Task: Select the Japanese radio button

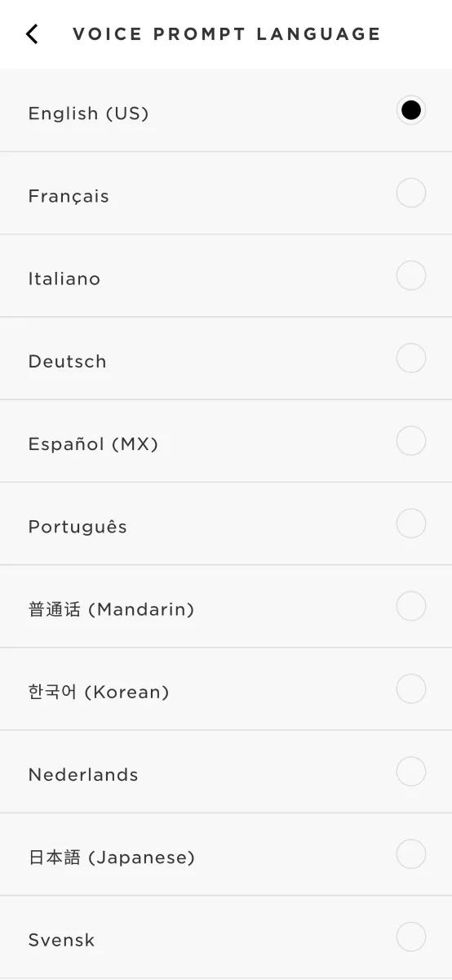Action: (x=411, y=854)
